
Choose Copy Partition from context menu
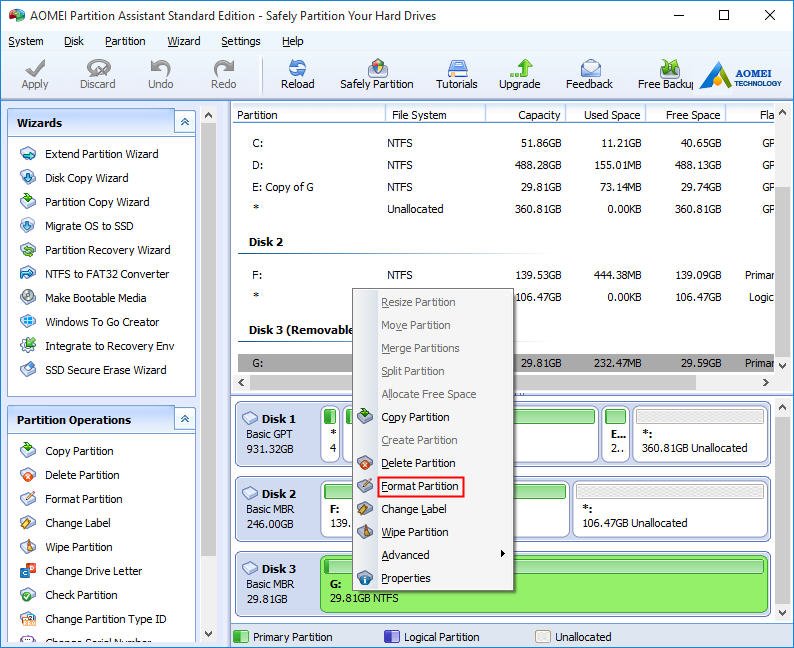[x=433, y=417]
